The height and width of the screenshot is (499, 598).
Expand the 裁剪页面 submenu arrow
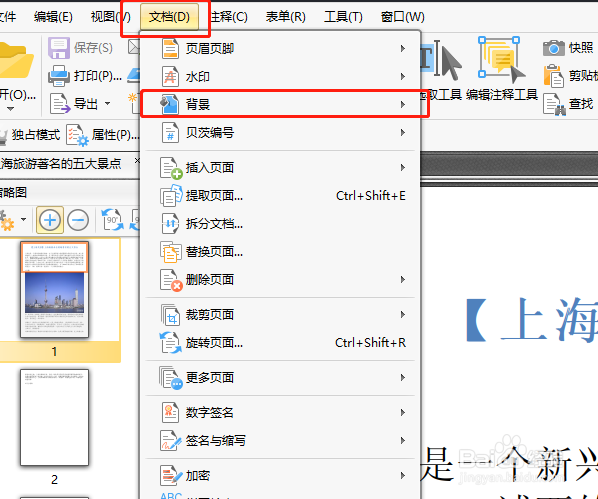click(403, 314)
